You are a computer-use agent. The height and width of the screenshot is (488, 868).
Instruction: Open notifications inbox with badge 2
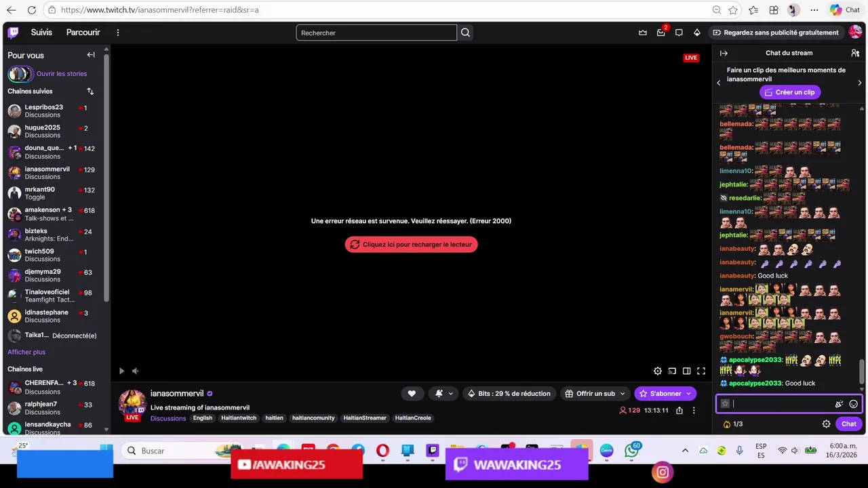[661, 33]
